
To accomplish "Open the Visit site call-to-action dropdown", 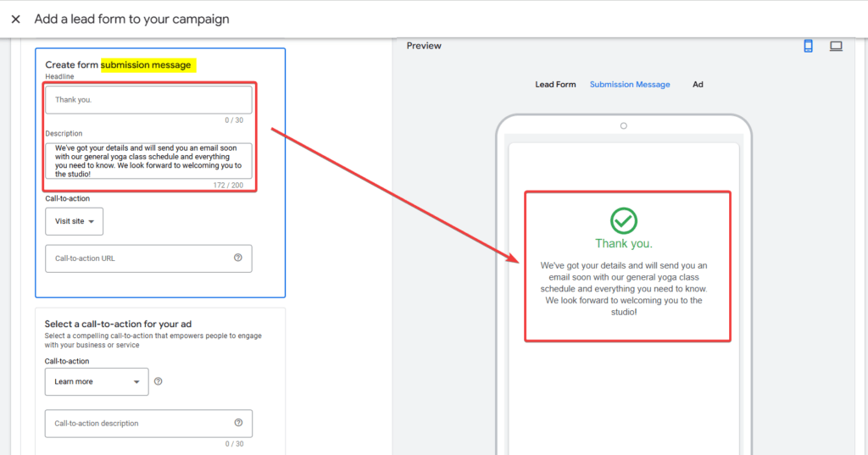I will click(74, 221).
